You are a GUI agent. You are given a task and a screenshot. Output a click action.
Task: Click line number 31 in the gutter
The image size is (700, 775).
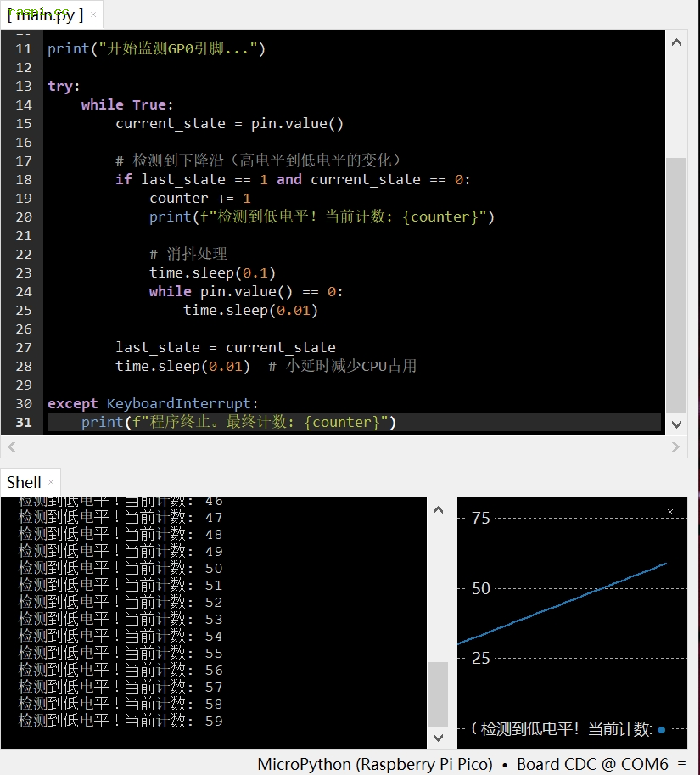coord(23,422)
